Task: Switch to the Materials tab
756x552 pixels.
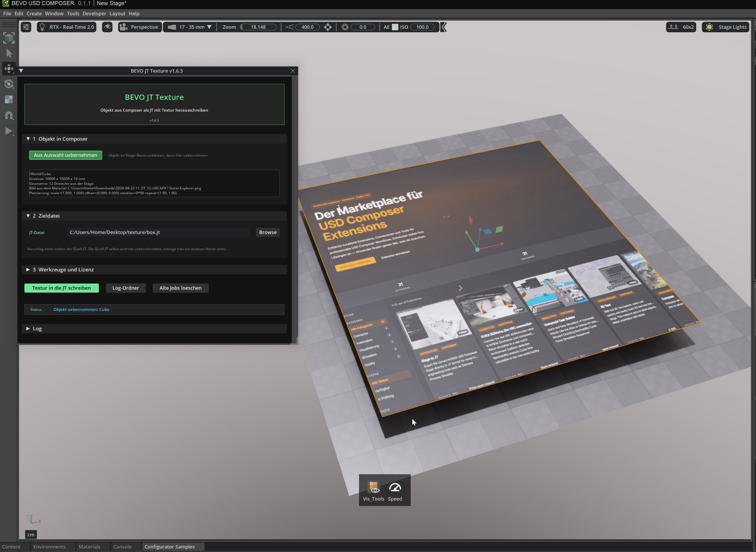Action: click(89, 547)
